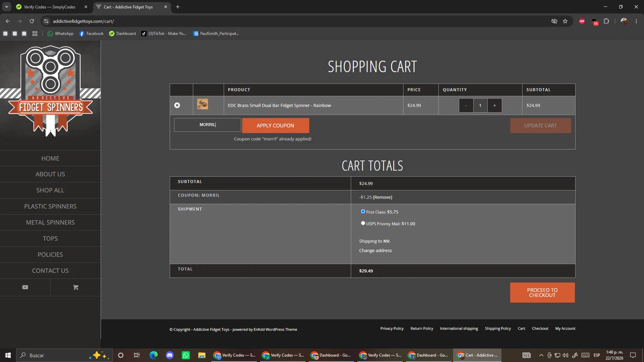Click the Change address link
The height and width of the screenshot is (362, 644).
pos(375,250)
